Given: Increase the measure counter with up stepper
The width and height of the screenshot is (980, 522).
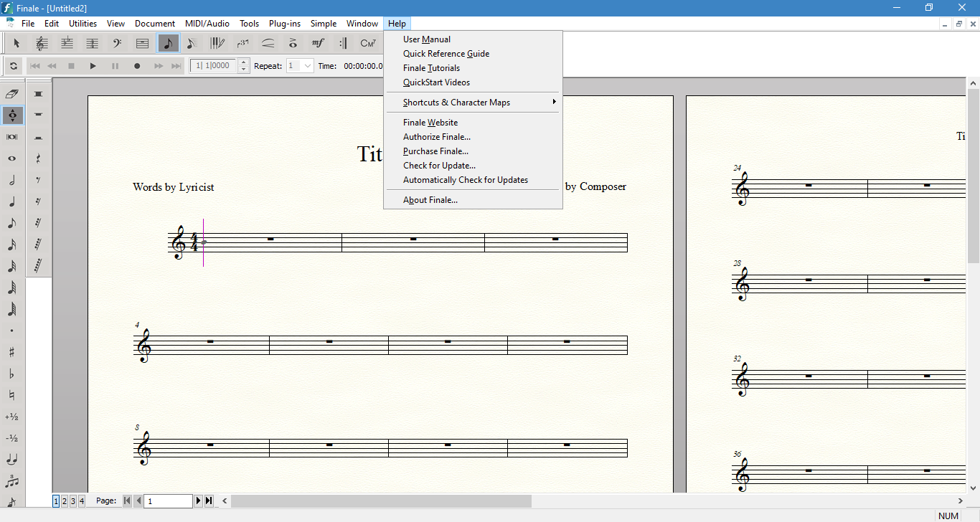Looking at the screenshot, I should pyautogui.click(x=244, y=62).
